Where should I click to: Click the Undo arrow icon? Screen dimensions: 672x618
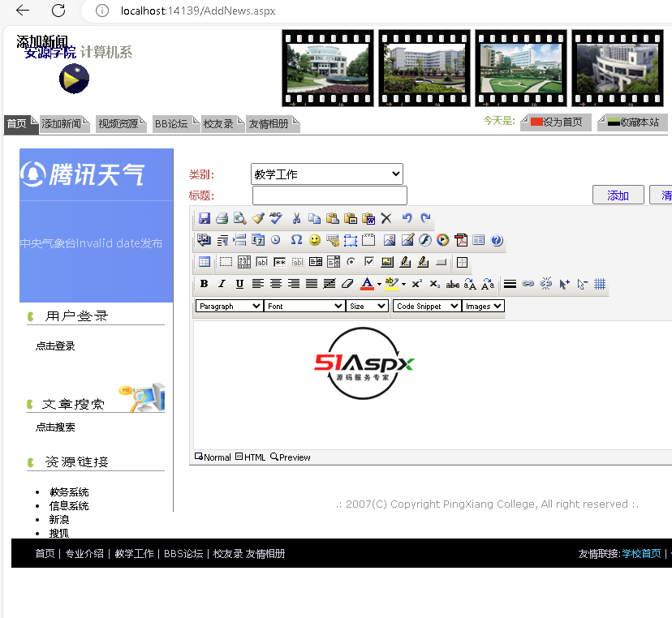(x=407, y=218)
